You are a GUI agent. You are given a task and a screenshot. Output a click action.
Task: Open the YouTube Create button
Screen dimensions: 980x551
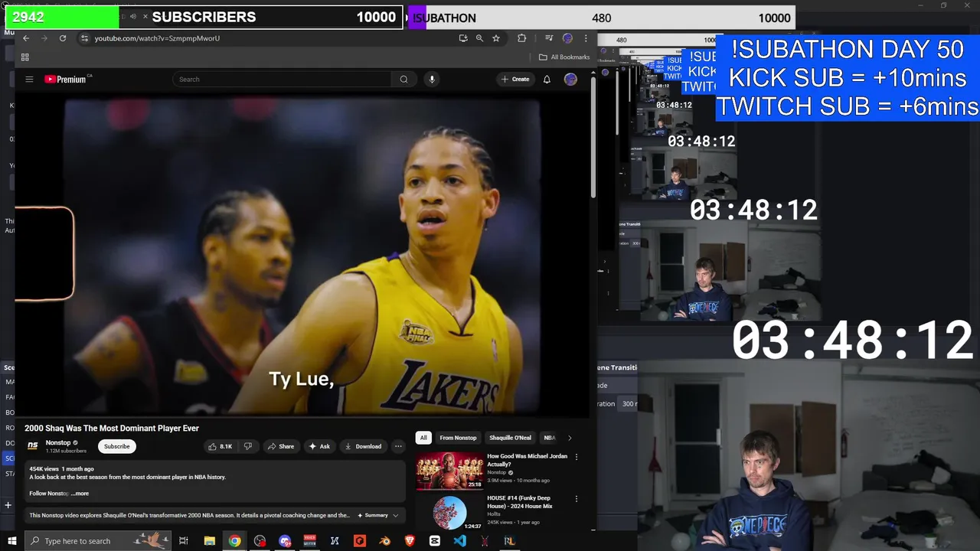pos(515,80)
